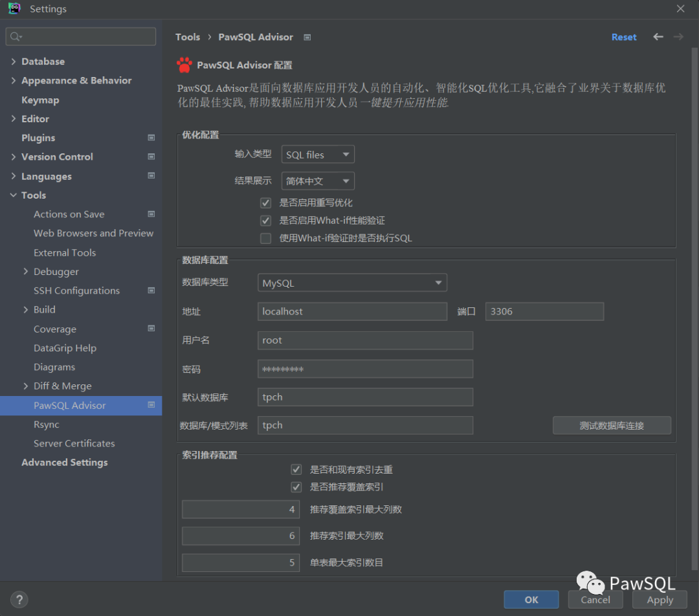Click the project-level icon beside Coverage
The height and width of the screenshot is (616, 699).
coord(151,329)
